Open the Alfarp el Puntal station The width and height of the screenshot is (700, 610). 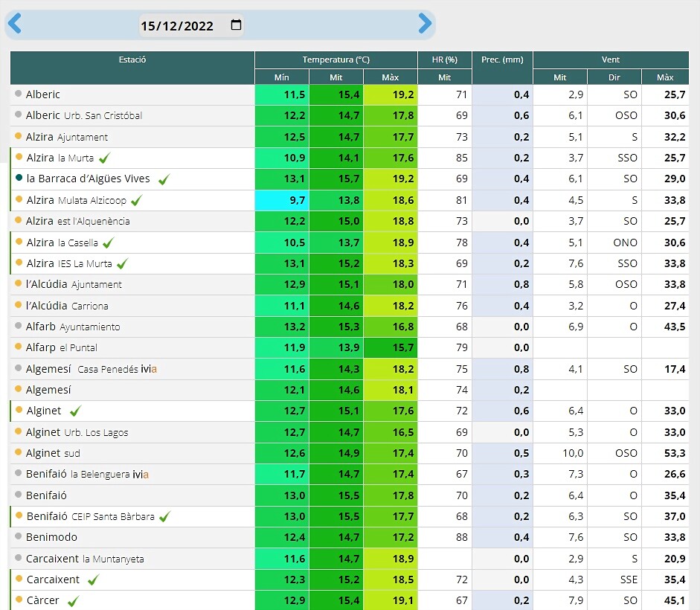(x=62, y=347)
